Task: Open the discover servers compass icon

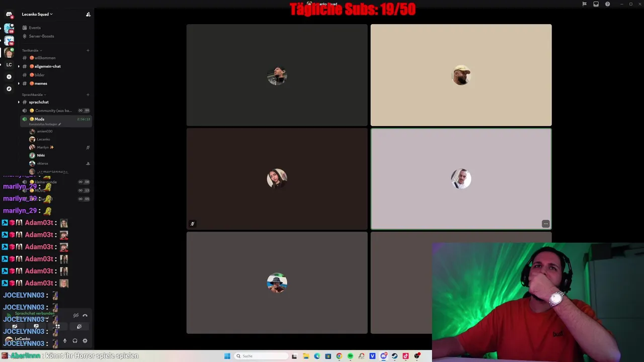Action: point(9,89)
